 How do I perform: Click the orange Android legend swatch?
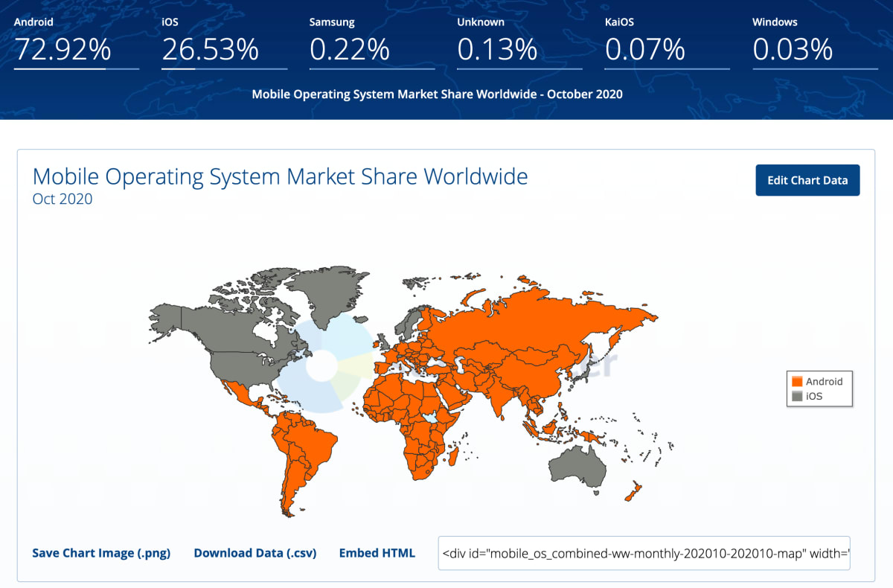pos(797,381)
